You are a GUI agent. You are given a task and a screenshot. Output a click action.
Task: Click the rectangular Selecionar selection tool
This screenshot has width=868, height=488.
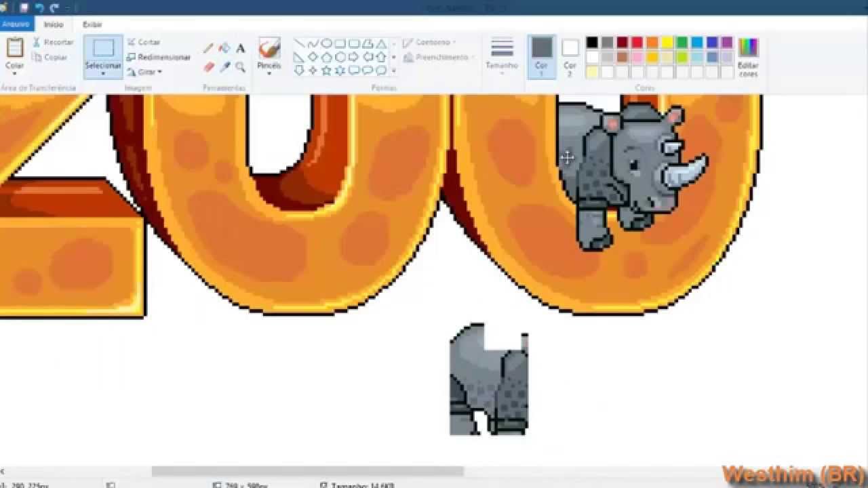[x=103, y=48]
